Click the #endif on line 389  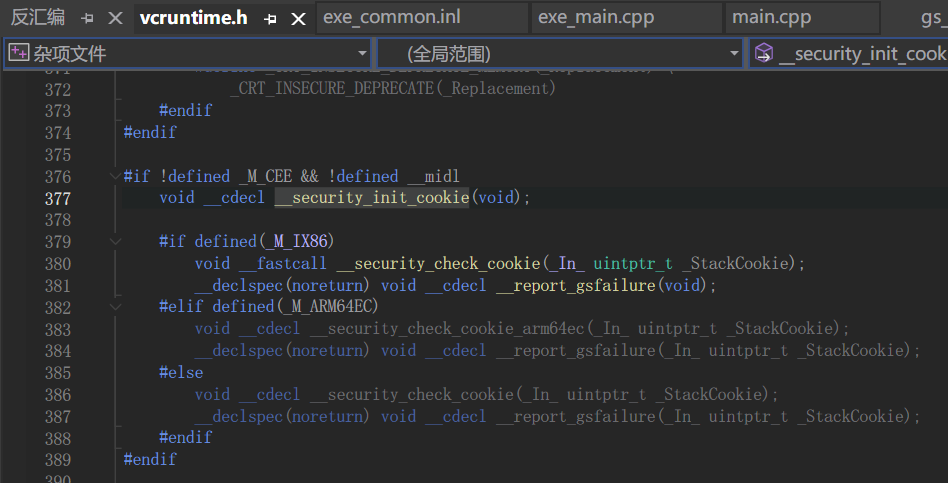pyautogui.click(x=150, y=459)
